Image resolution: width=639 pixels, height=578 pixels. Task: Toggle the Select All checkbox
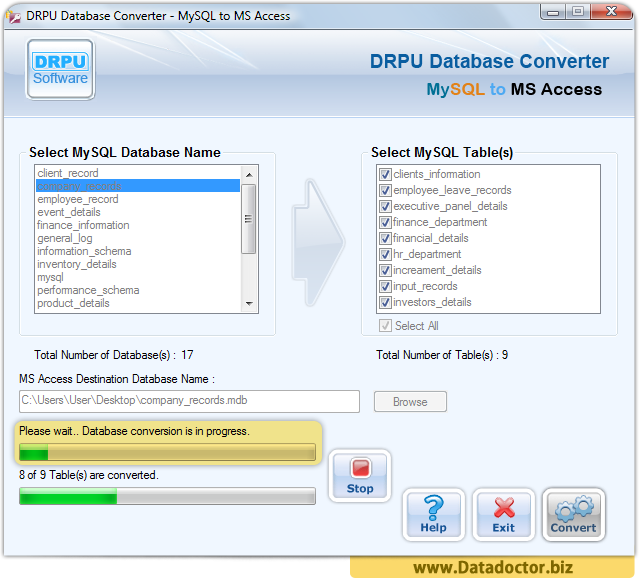385,326
